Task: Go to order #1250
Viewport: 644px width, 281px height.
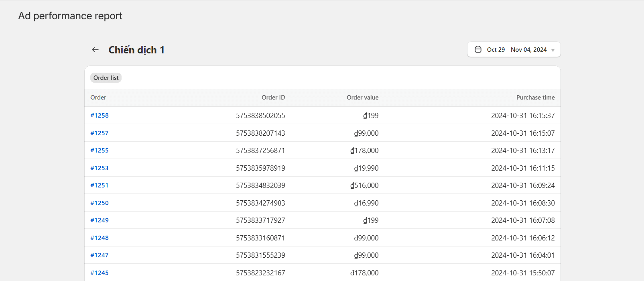Action: click(100, 203)
